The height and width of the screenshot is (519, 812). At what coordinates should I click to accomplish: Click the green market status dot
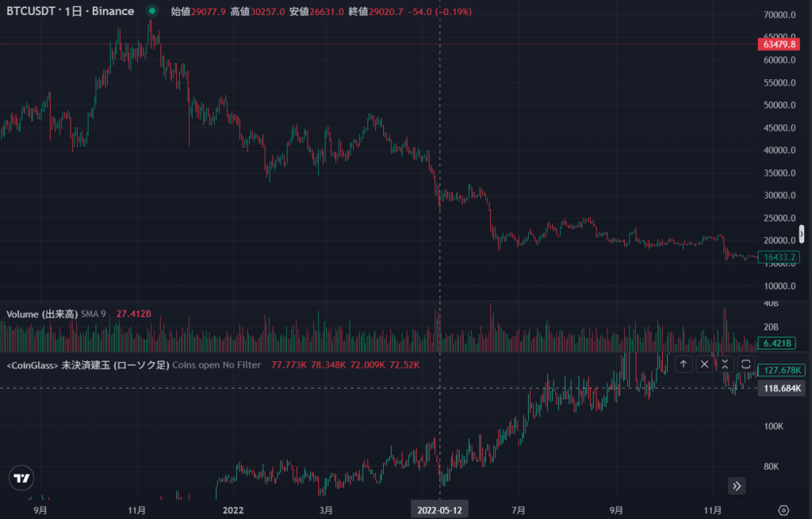(151, 11)
